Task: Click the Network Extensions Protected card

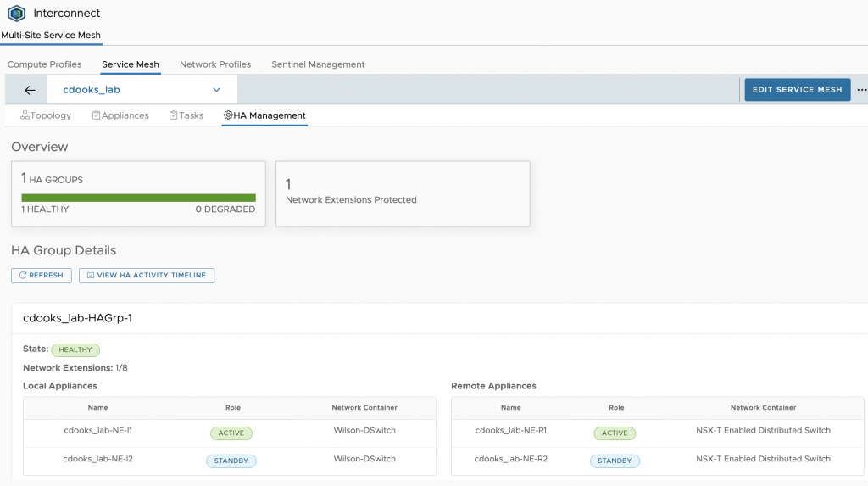Action: coord(403,194)
